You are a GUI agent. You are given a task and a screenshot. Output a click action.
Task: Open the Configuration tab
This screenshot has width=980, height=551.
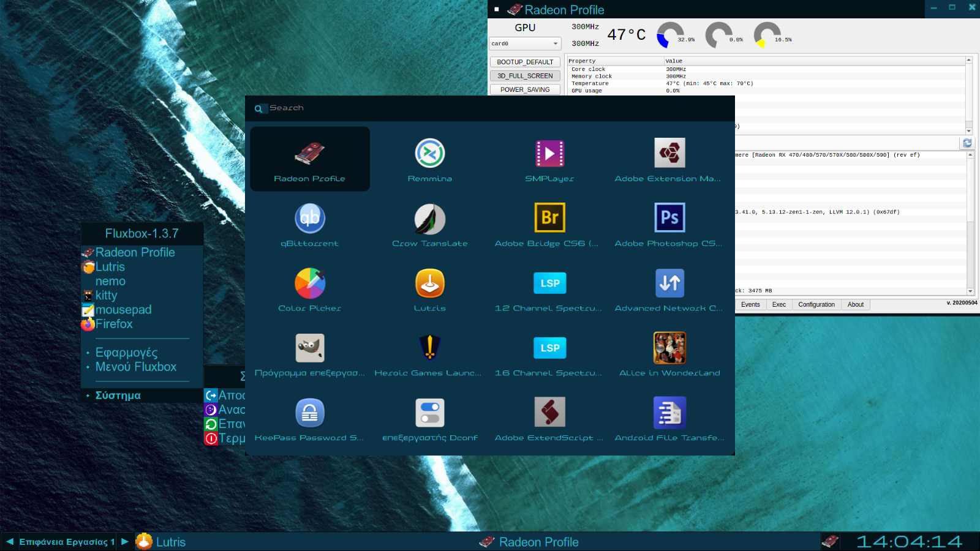tap(816, 304)
